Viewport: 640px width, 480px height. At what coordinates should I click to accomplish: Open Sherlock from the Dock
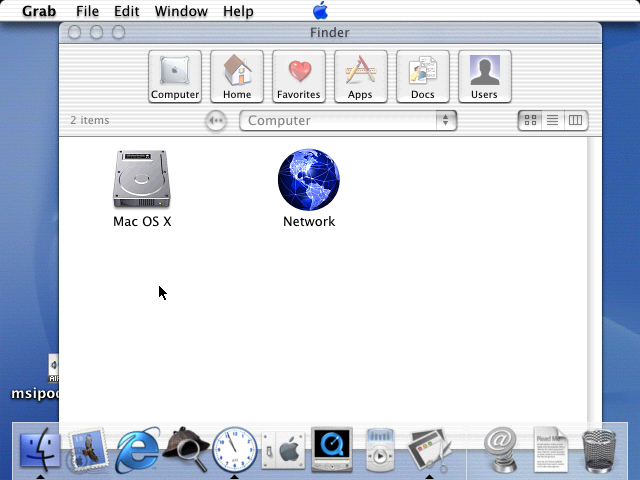point(186,449)
